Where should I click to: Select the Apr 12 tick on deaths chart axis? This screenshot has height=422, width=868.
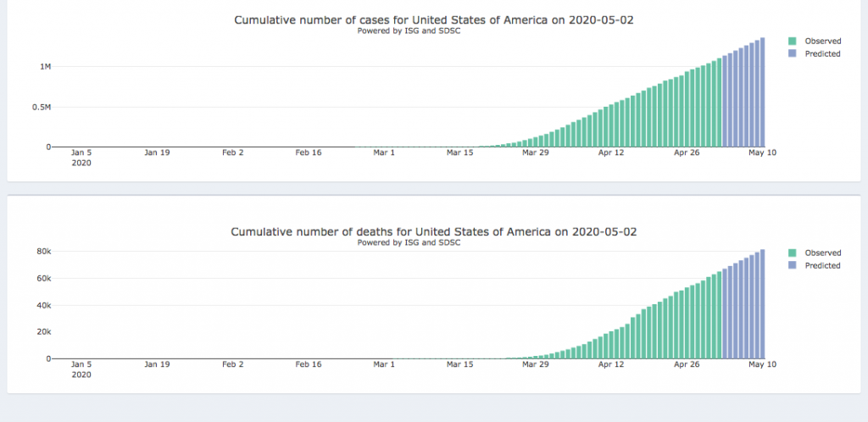(x=610, y=364)
